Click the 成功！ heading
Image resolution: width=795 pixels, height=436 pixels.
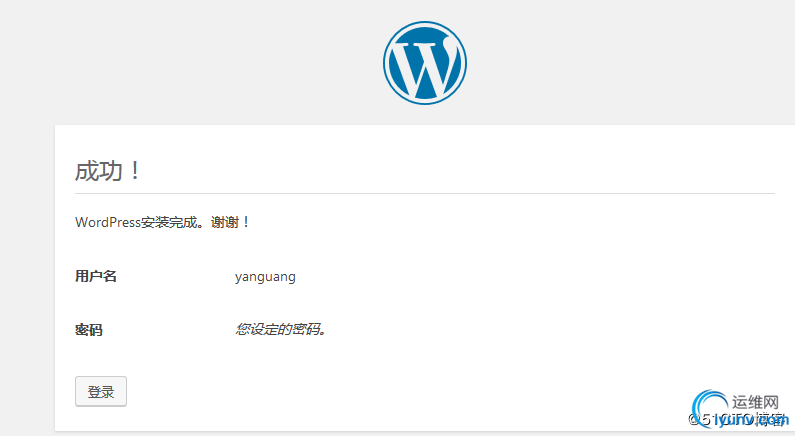(x=108, y=171)
